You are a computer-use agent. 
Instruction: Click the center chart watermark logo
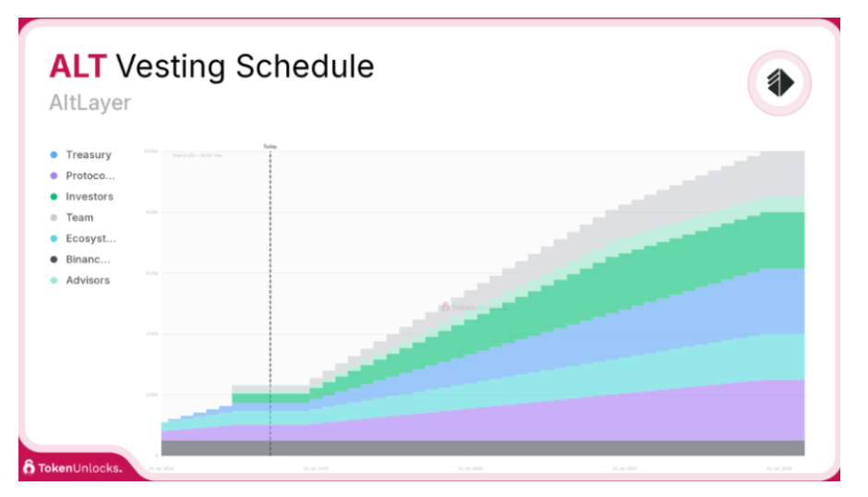[x=445, y=307]
